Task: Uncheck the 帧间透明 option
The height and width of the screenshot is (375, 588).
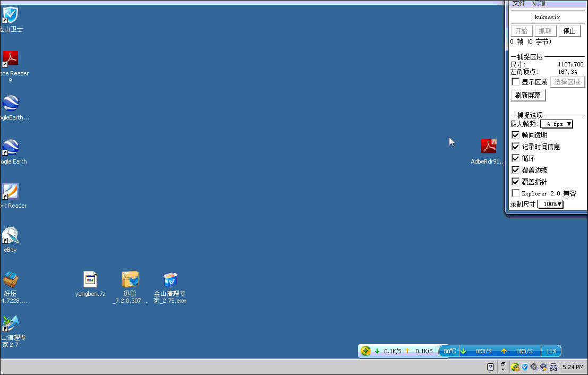Action: 516,135
